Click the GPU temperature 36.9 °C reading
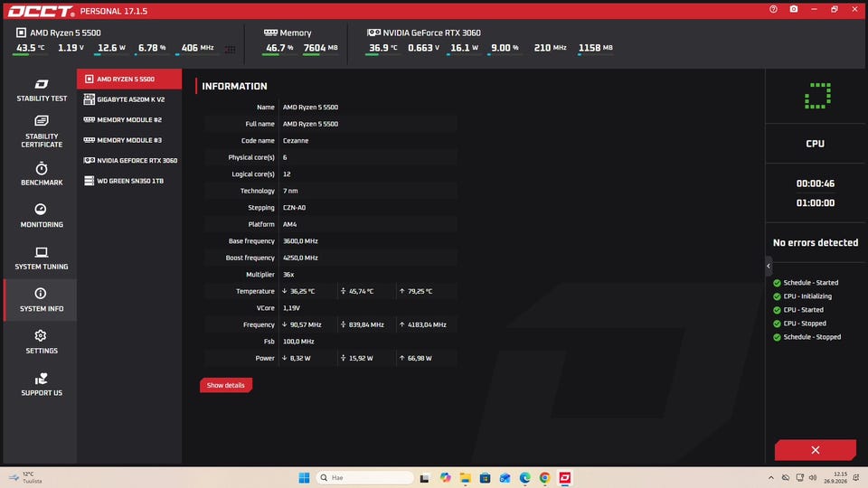 click(383, 48)
